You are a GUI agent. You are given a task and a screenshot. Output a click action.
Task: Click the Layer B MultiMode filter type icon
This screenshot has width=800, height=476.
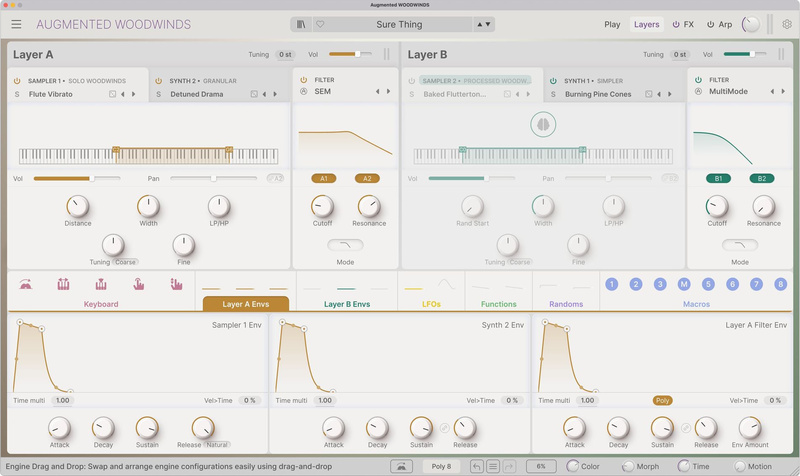(x=698, y=91)
